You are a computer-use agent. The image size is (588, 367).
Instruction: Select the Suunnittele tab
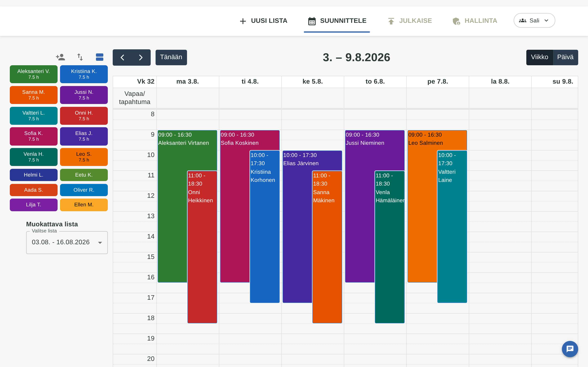point(337,21)
